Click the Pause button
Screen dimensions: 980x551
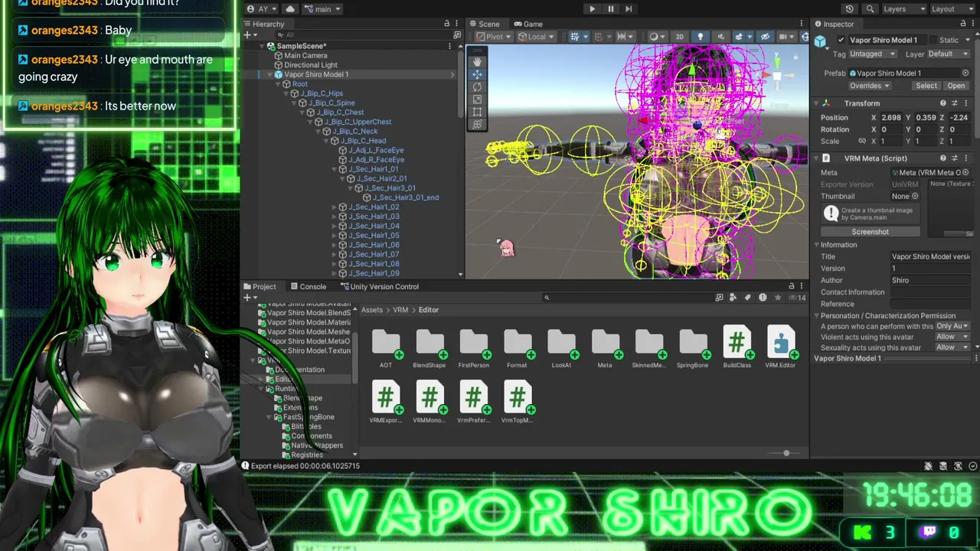tap(610, 9)
